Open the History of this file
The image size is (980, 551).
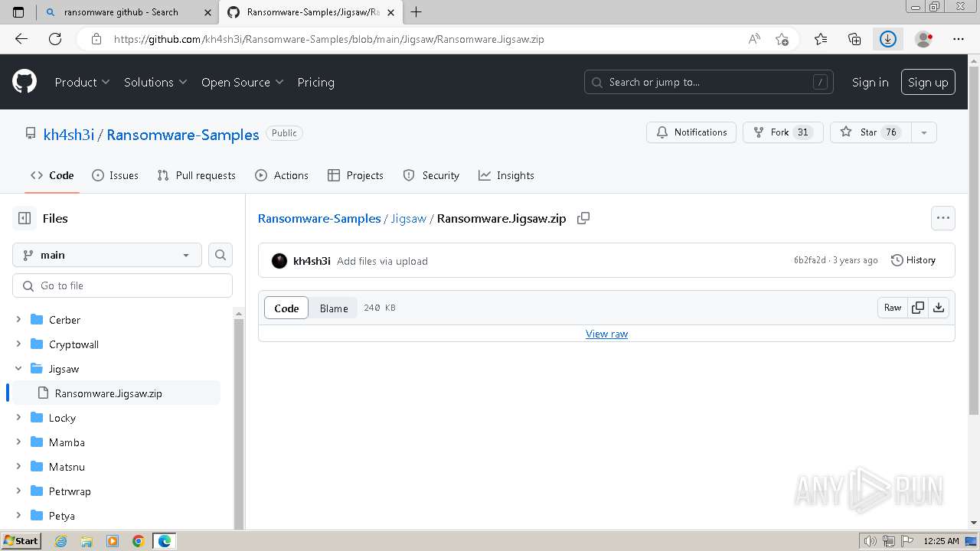pyautogui.click(x=913, y=260)
